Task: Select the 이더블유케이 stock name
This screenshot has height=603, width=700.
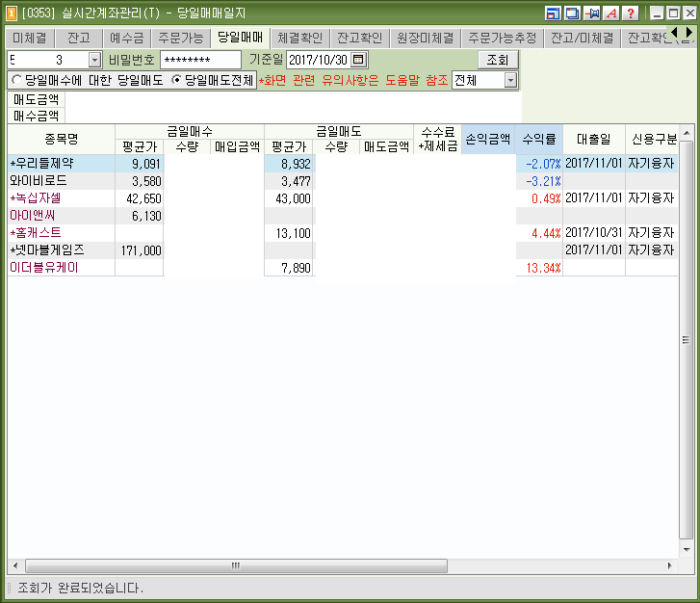Action: coord(43,267)
